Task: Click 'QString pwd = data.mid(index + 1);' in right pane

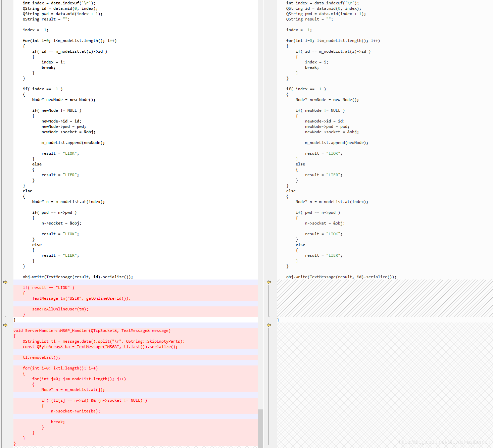Action: pyautogui.click(x=326, y=14)
